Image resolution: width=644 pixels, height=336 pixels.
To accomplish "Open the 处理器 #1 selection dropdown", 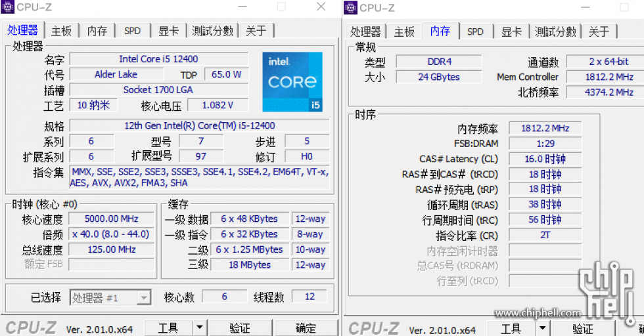I will point(110,297).
